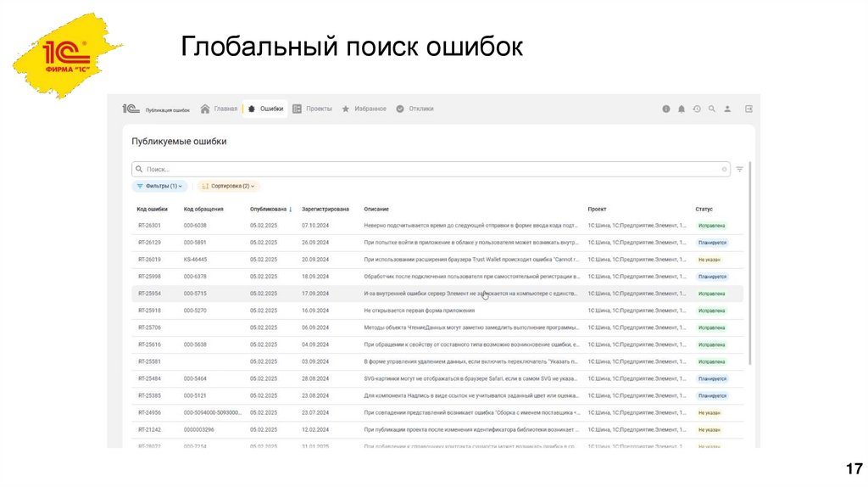The height and width of the screenshot is (487, 868).
Task: Click into the Поиск search field
Action: point(431,169)
